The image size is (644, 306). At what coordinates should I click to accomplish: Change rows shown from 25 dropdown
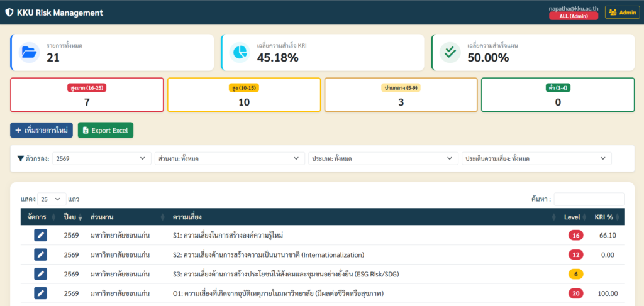coord(52,199)
